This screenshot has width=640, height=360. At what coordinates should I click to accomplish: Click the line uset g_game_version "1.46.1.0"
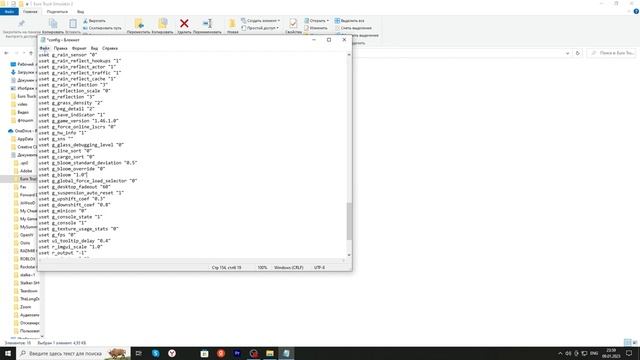(79, 121)
